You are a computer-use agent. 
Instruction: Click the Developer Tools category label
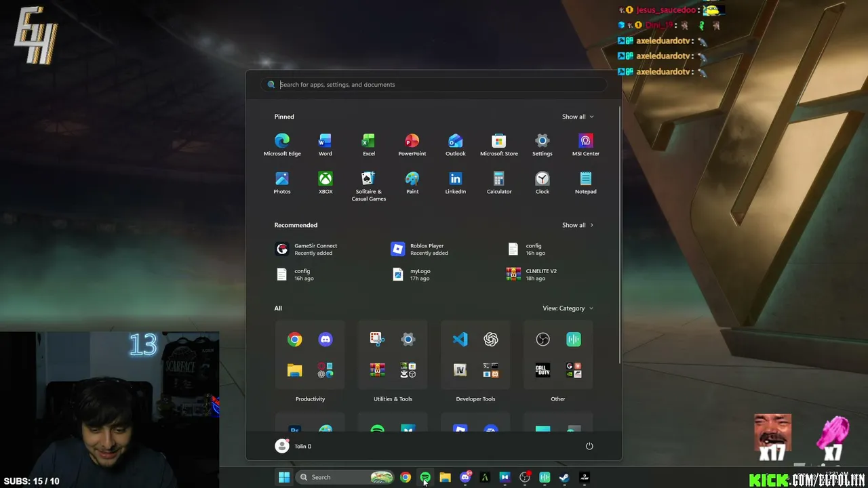[x=475, y=399]
